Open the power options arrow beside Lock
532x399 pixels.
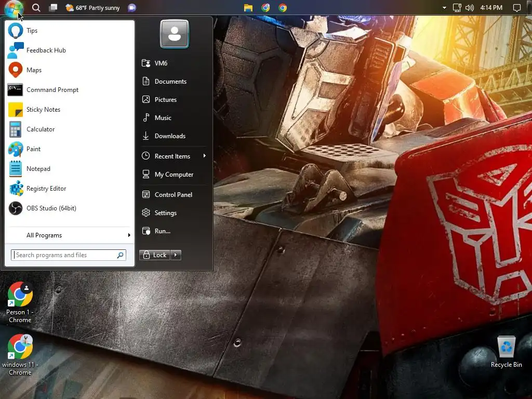(x=176, y=255)
